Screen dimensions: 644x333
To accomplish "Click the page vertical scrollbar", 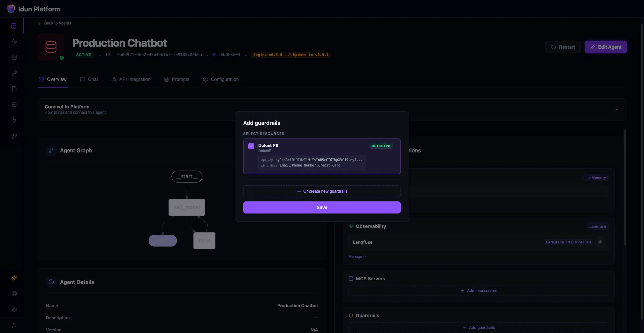I will point(642,171).
